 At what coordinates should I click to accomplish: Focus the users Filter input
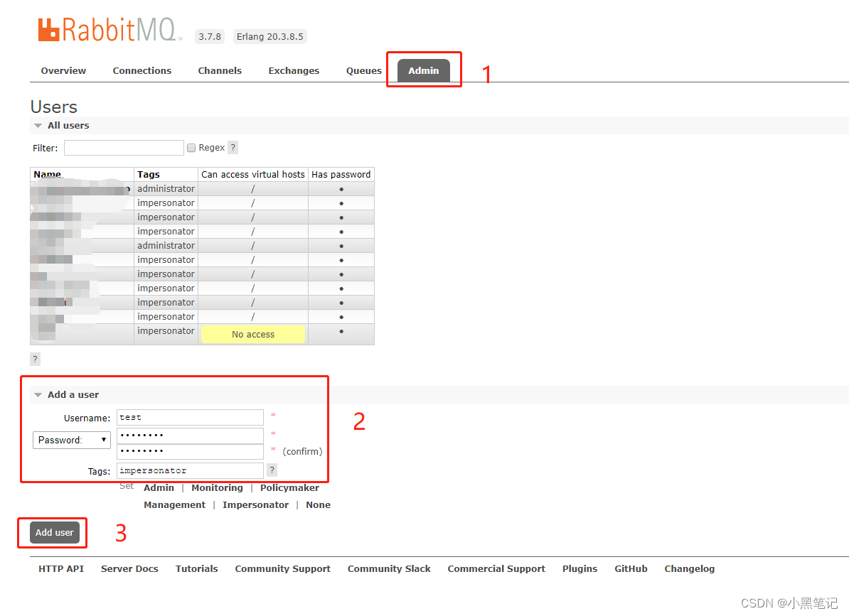click(x=124, y=148)
